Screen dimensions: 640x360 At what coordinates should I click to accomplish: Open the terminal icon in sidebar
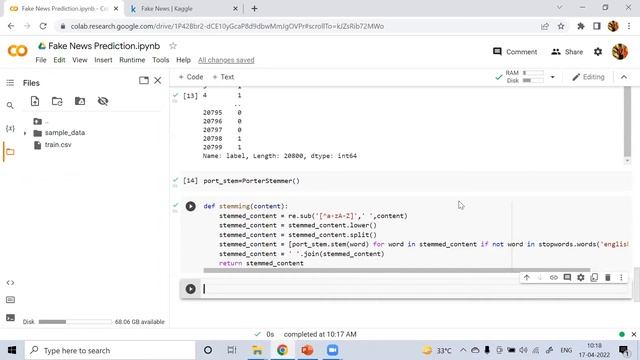[10, 318]
